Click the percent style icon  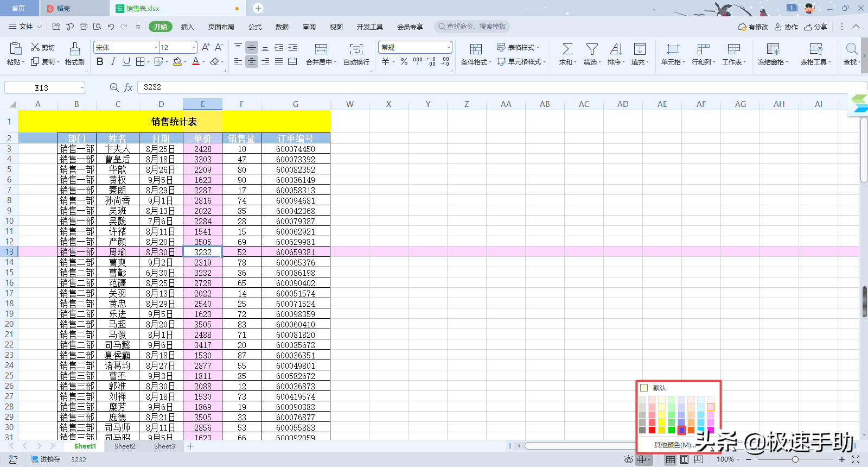(404, 62)
